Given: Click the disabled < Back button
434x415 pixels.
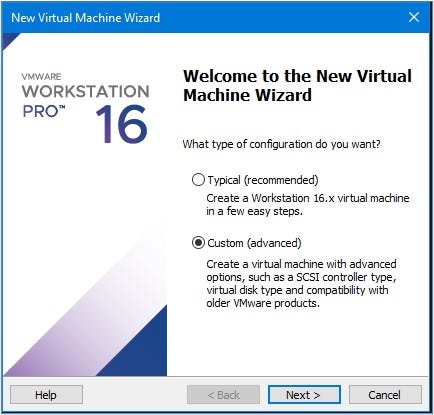Looking at the screenshot, I should 223,395.
